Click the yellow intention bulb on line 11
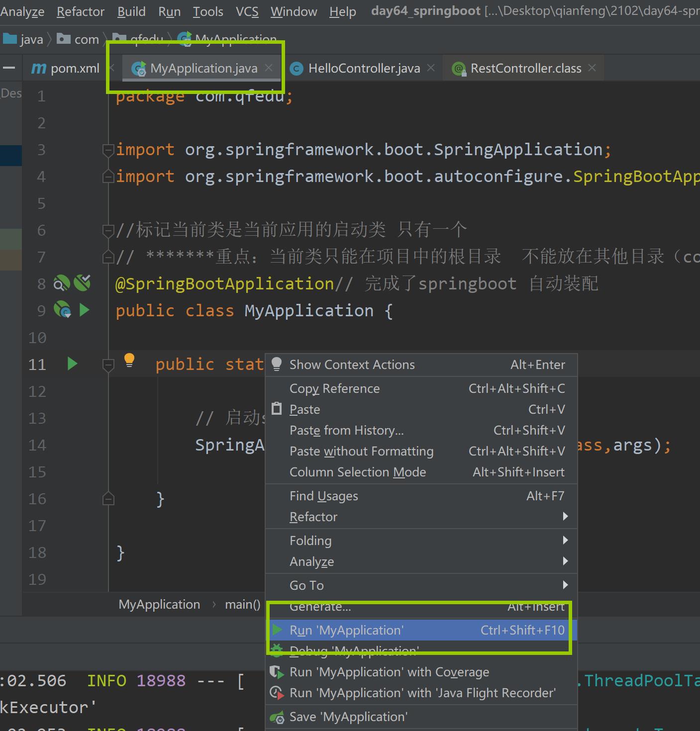 (x=129, y=360)
